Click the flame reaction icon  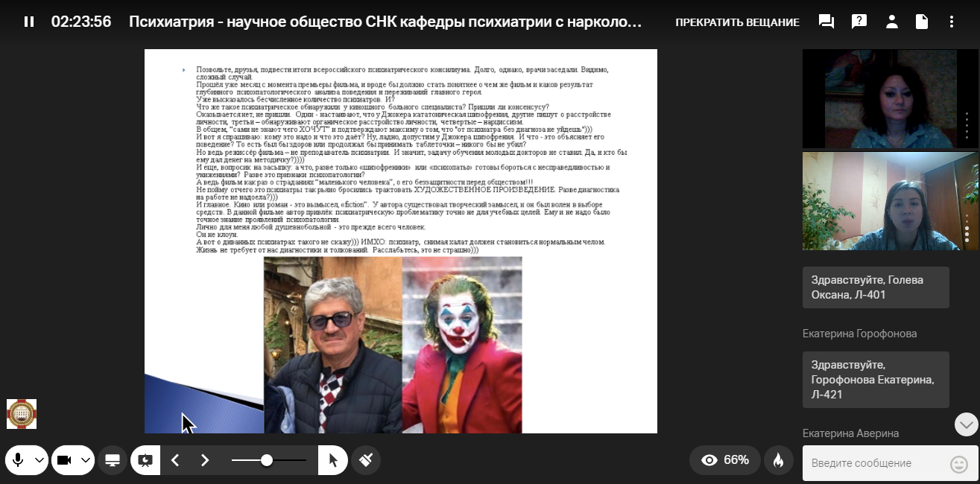[x=778, y=460]
